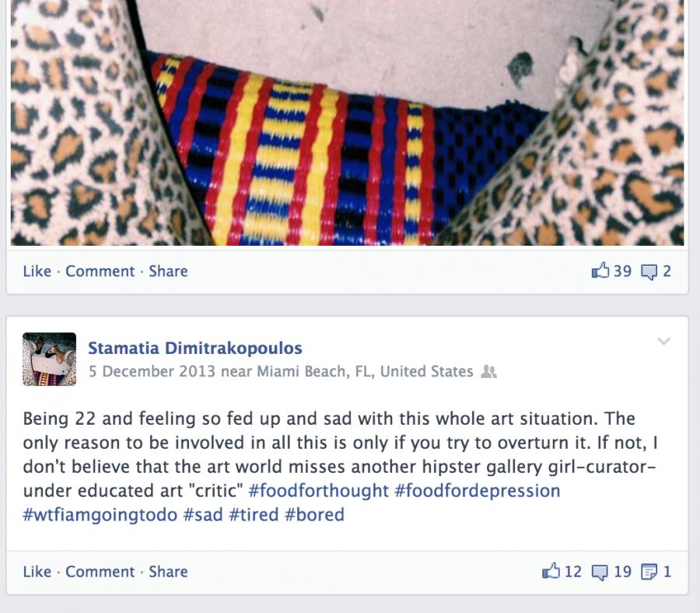Open the leopard print photo image
Image resolution: width=700 pixels, height=613 pixels.
348,123
